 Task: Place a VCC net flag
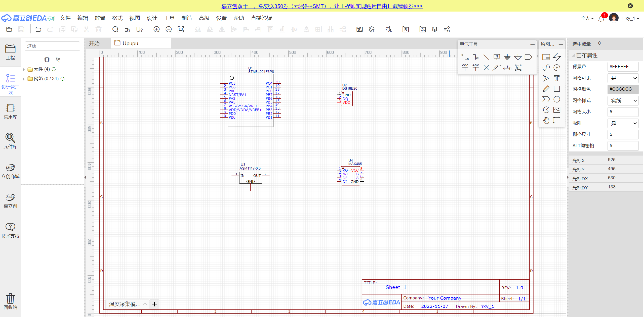(465, 67)
